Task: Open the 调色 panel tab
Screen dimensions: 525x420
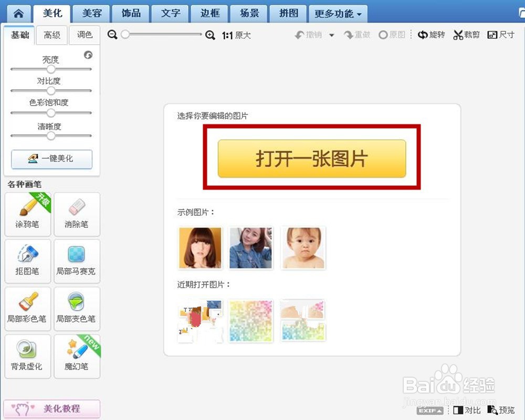Action: (84, 35)
